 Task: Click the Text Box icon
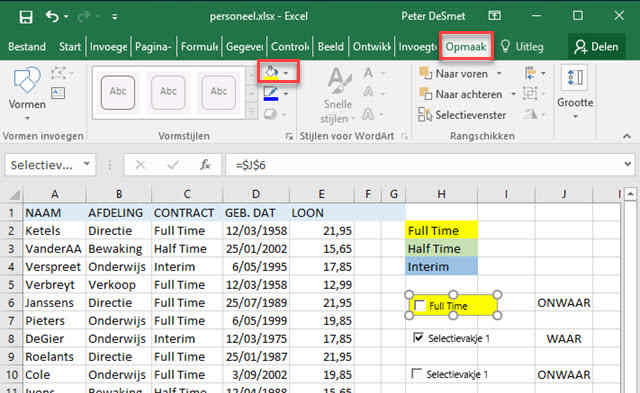pyautogui.click(x=58, y=93)
